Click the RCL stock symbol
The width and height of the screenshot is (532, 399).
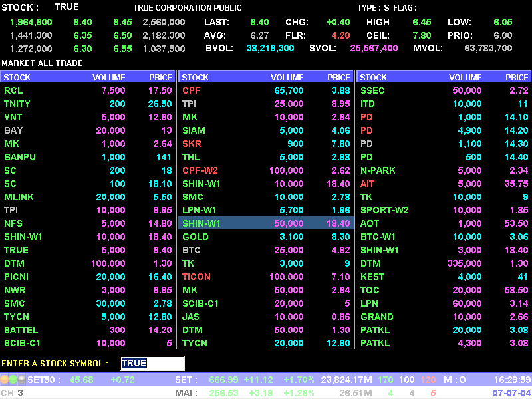click(13, 90)
